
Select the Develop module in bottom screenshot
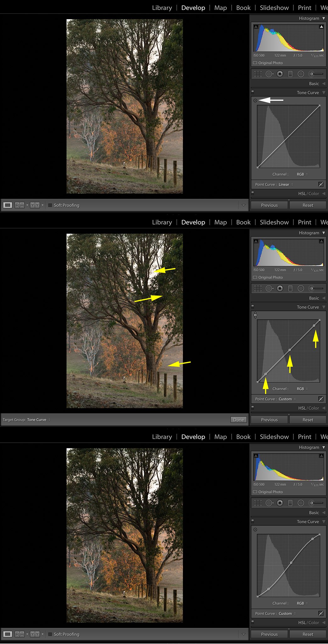pyautogui.click(x=193, y=437)
